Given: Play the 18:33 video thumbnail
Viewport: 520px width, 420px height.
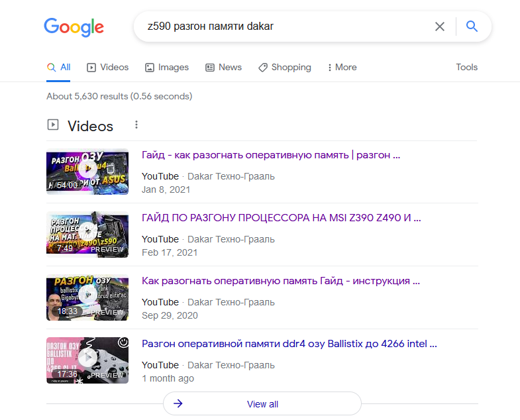Looking at the screenshot, I should point(87,297).
